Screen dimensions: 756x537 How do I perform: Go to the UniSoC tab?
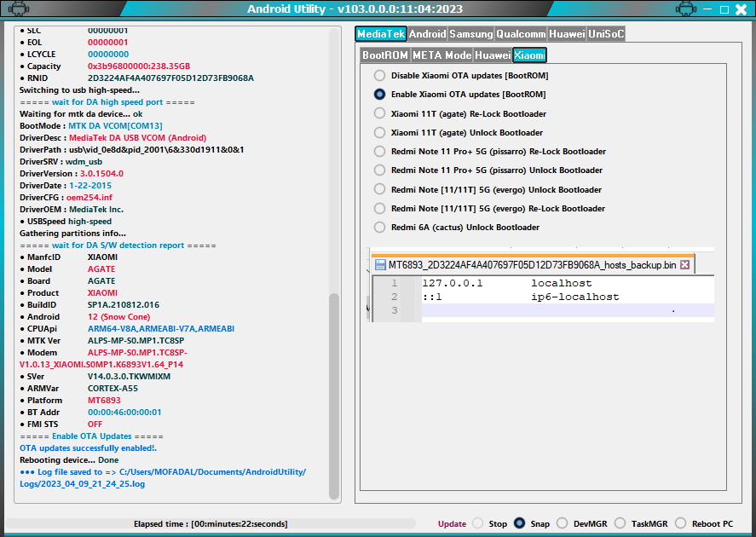pyautogui.click(x=606, y=34)
